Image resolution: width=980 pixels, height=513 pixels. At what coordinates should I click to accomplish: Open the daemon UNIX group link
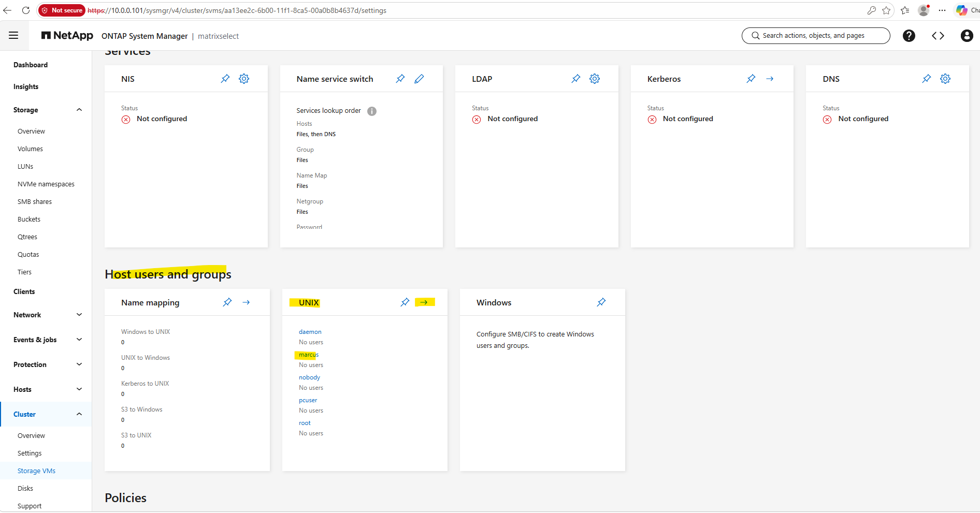tap(310, 332)
